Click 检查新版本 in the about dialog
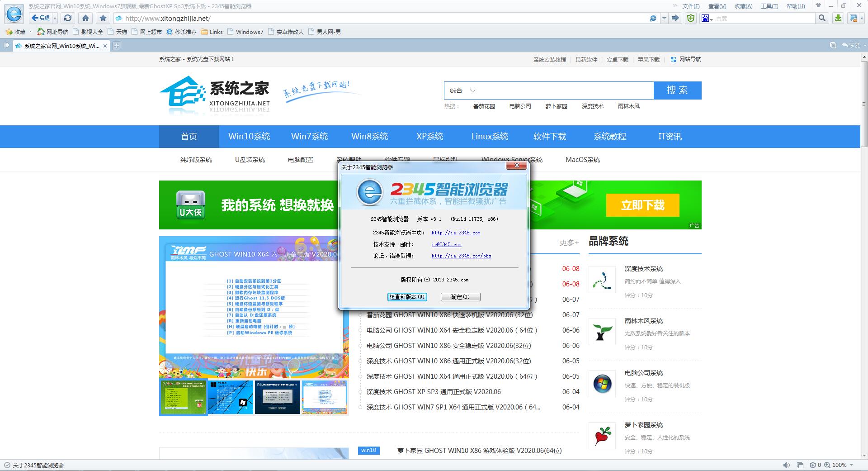The width and height of the screenshot is (868, 471). tap(407, 297)
